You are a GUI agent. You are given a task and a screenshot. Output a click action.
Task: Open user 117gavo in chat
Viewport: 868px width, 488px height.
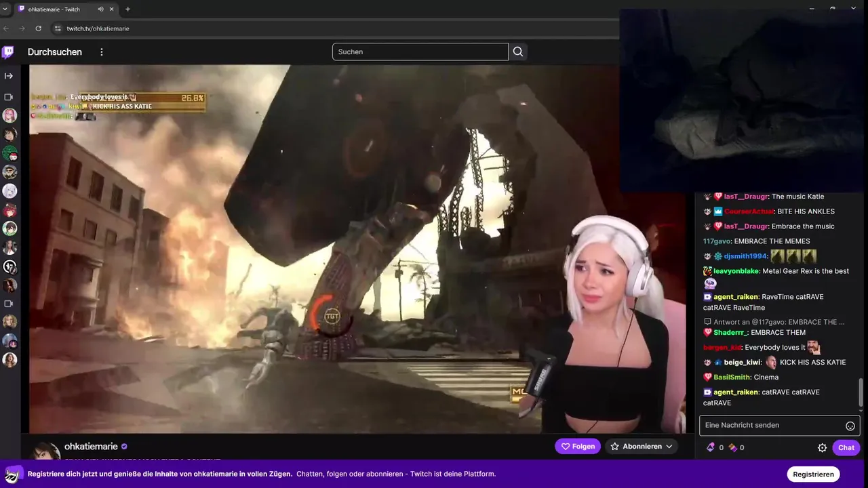click(717, 241)
